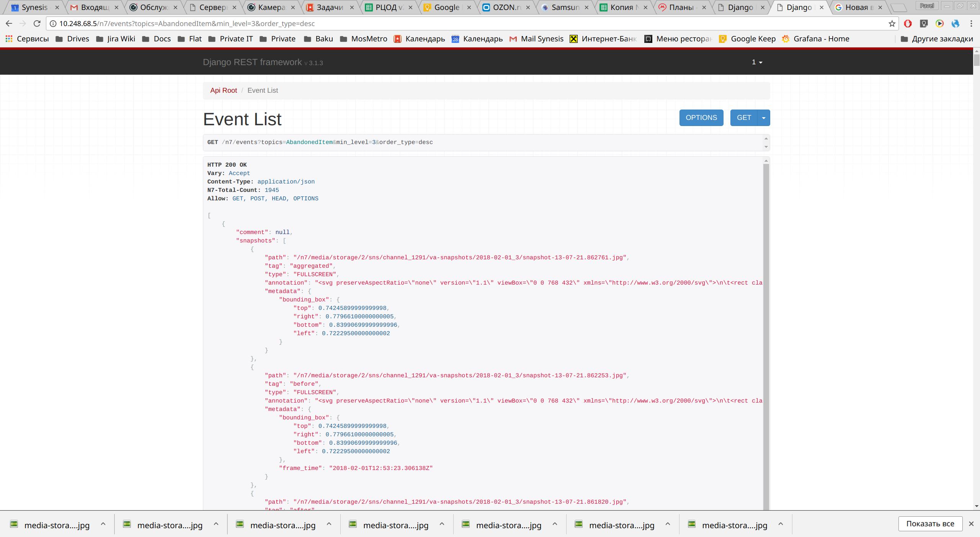Open the Сервисы apps shortcut
The height and width of the screenshot is (537, 980).
(27, 39)
